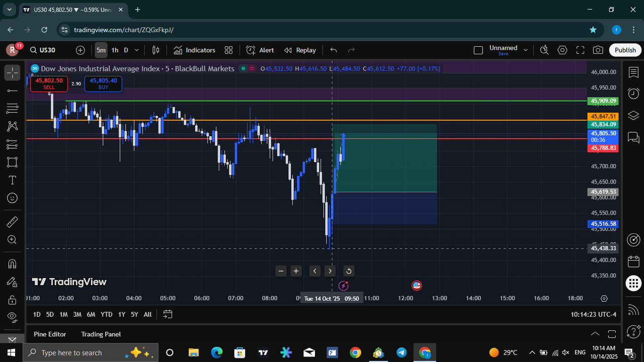
Task: Open the price scale settings gear
Action: (604, 298)
